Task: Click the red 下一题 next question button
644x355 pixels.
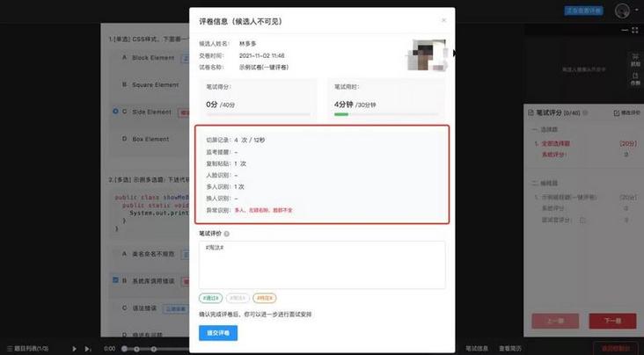Action: [x=612, y=321]
